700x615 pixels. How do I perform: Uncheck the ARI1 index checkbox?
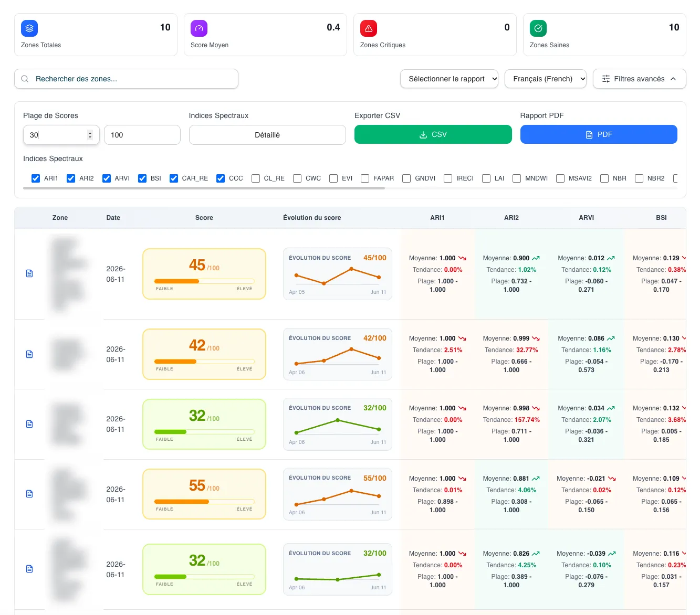(36, 178)
